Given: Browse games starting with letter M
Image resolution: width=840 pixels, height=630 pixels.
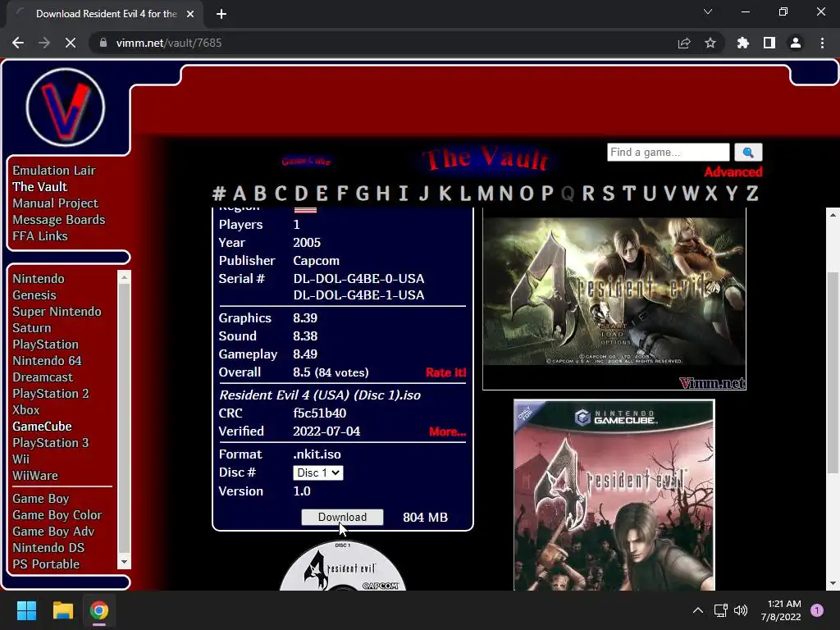Looking at the screenshot, I should [x=486, y=193].
